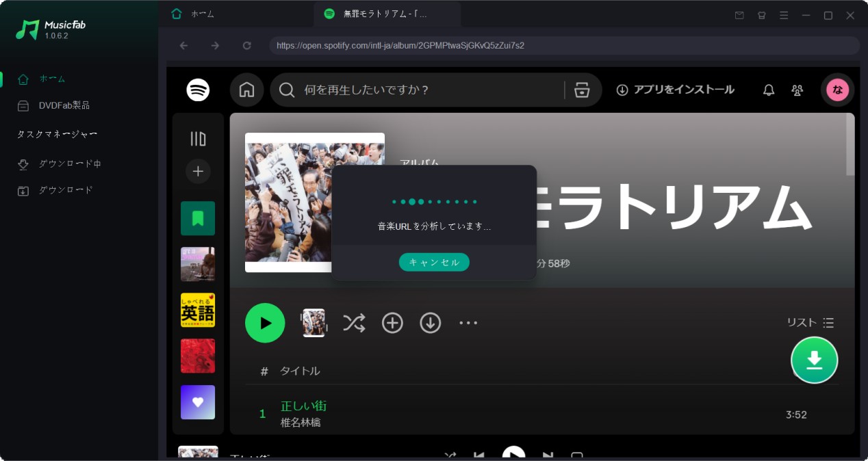Click the more options ellipsis for the album
The width and height of the screenshot is (868, 461).
(x=468, y=322)
